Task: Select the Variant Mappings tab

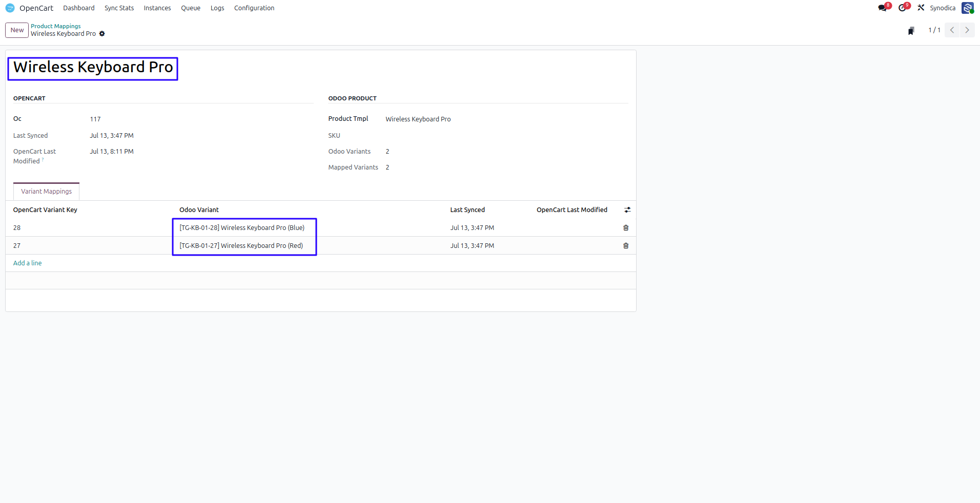Action: coord(46,192)
